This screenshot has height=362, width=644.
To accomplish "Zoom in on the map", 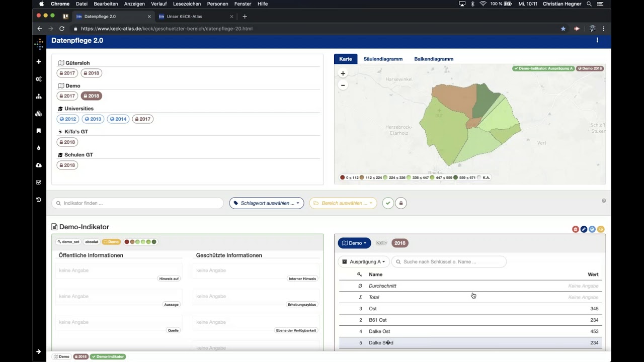I will 343,73.
